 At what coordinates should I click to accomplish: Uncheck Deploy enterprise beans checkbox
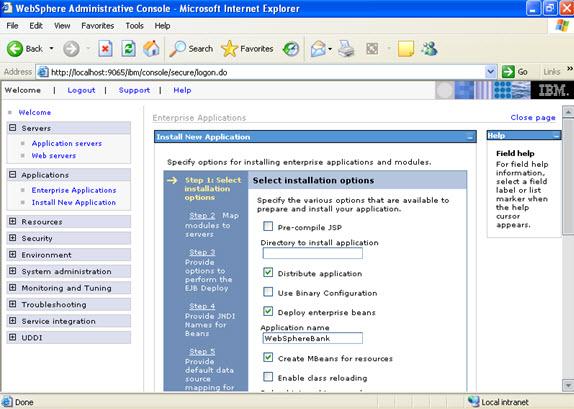[x=268, y=311]
